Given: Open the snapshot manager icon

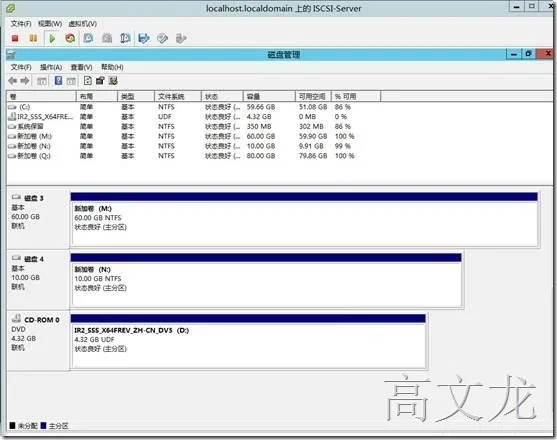Looking at the screenshot, I should pos(125,38).
